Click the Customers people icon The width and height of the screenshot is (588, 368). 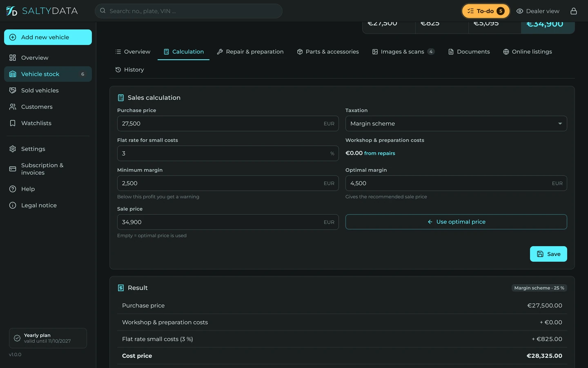(13, 107)
